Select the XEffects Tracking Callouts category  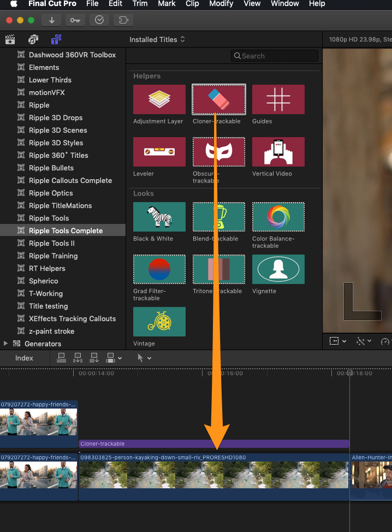pyautogui.click(x=72, y=318)
